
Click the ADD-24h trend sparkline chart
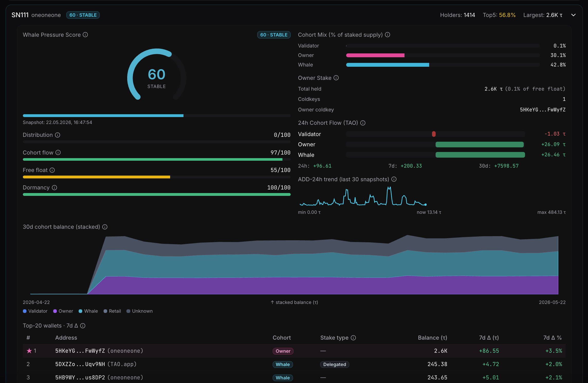pyautogui.click(x=363, y=196)
